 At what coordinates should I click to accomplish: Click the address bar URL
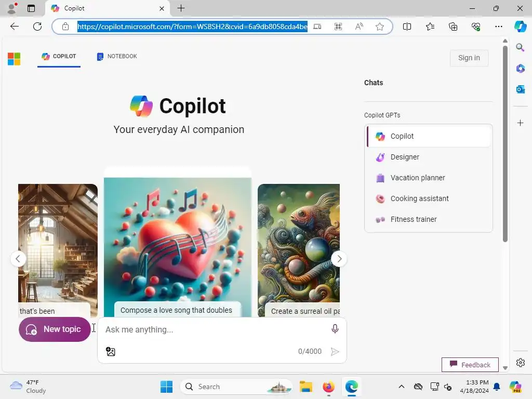click(x=192, y=26)
